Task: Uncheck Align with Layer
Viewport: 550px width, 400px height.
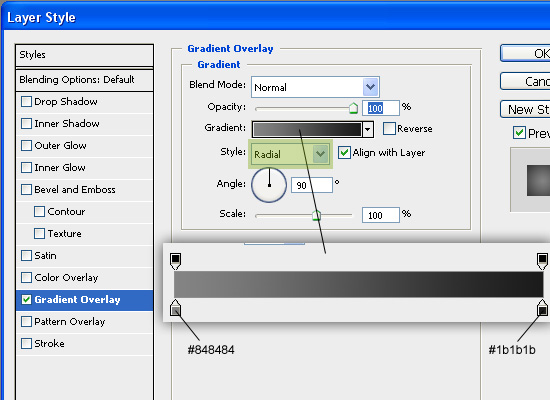Action: click(344, 153)
